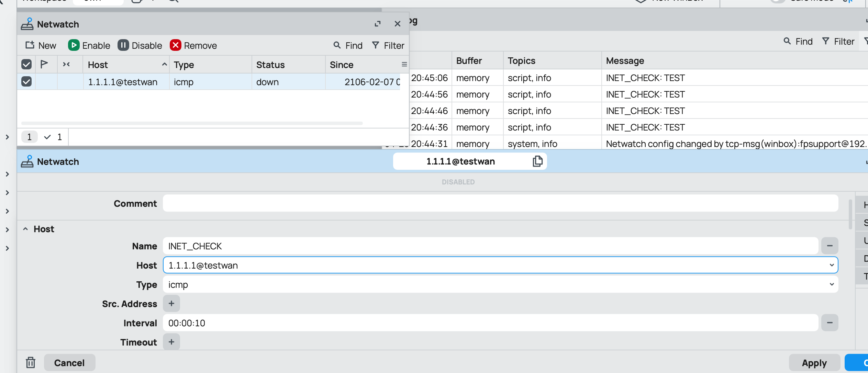
Task: Sort by the Host column header
Action: 126,65
